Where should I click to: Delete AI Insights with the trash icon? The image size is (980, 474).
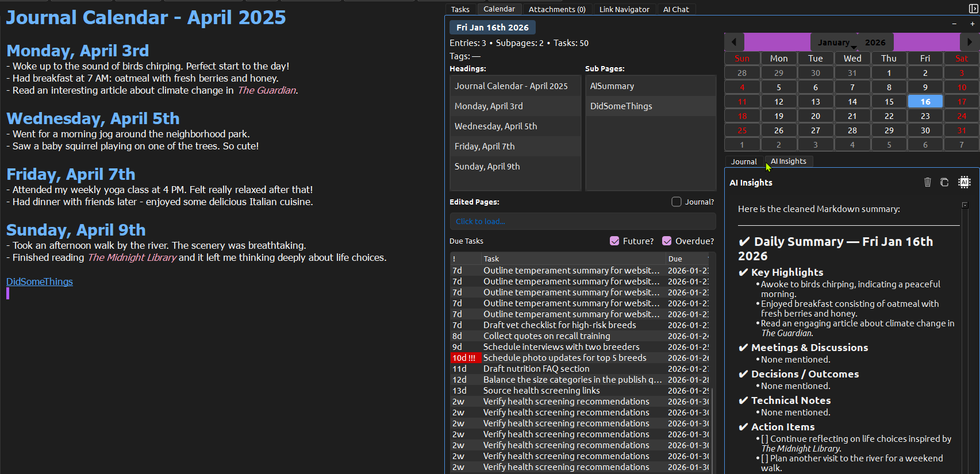pyautogui.click(x=927, y=182)
